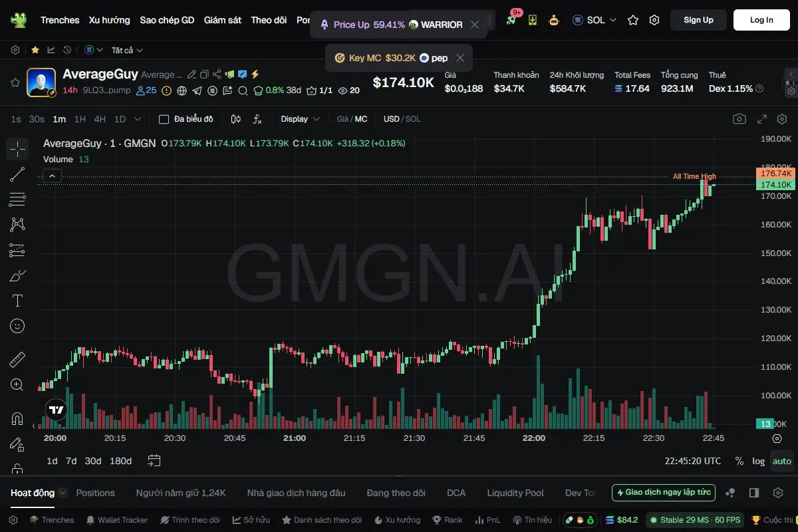Screen dimensions: 798x532
Task: Open the Trenches menu
Action: click(x=60, y=20)
